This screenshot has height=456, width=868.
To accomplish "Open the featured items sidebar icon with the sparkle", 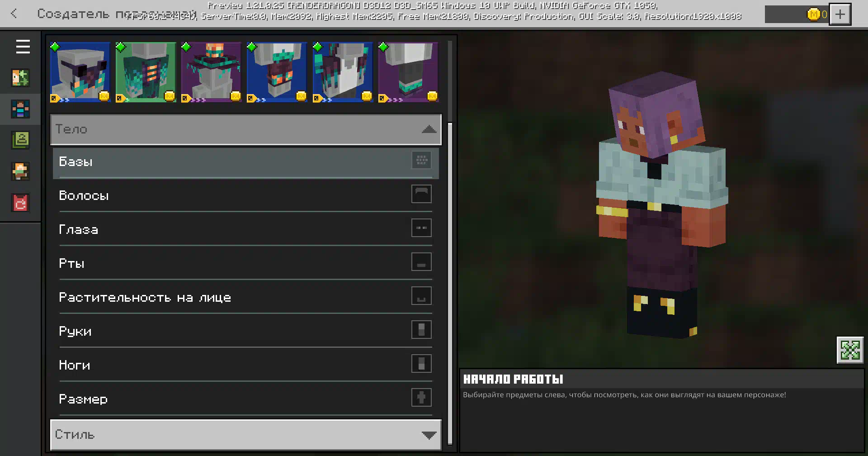I will 20,78.
